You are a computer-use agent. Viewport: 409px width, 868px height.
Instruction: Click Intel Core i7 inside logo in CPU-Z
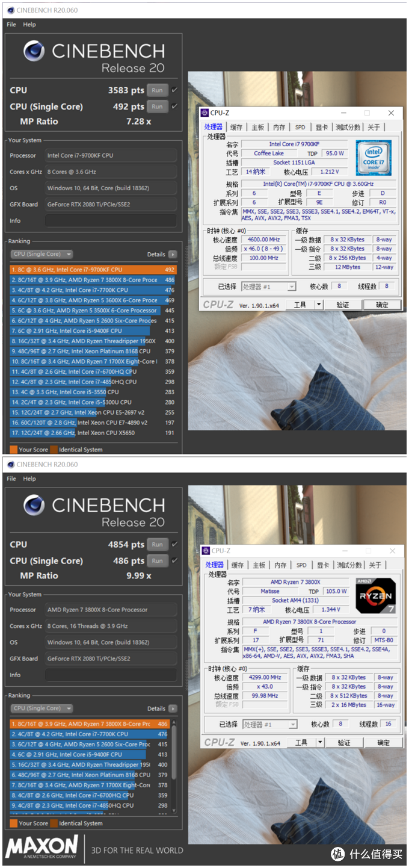point(374,158)
